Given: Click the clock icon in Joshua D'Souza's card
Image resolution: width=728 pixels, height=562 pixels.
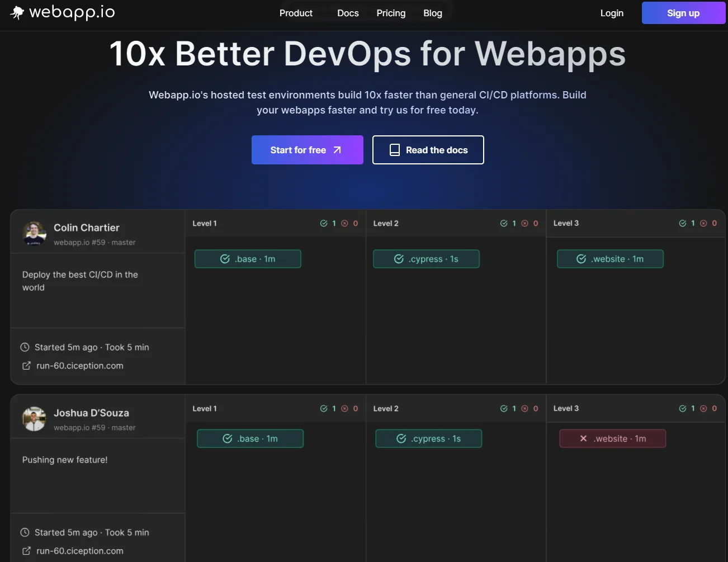Looking at the screenshot, I should tap(25, 532).
